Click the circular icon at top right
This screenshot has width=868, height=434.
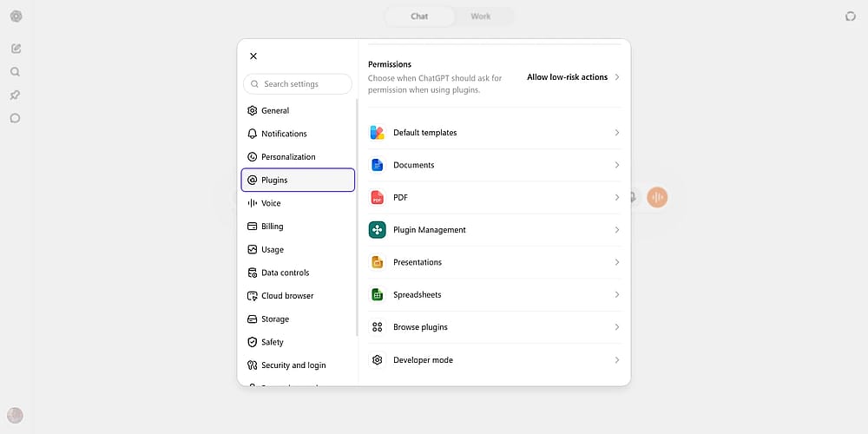pos(851,16)
